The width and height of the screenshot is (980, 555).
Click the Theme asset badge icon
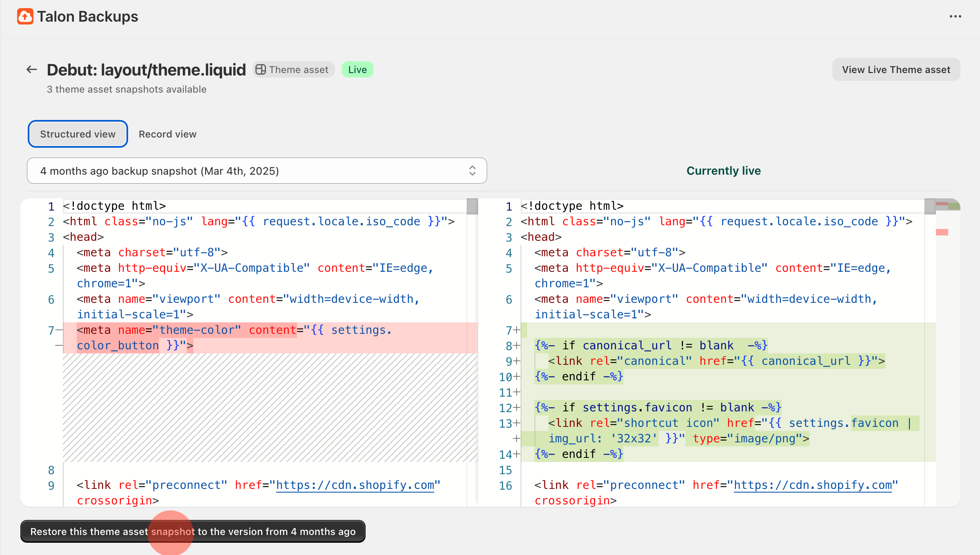coord(261,70)
